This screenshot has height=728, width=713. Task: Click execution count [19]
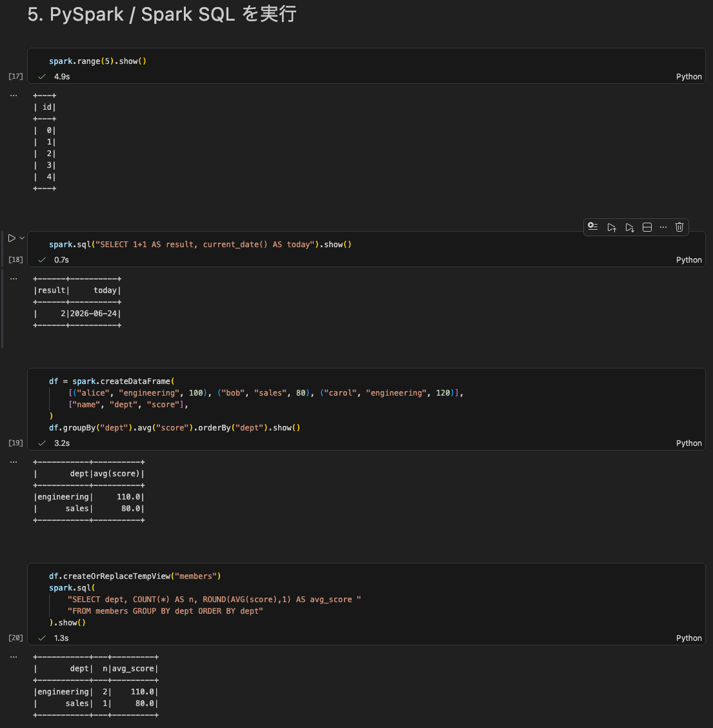[x=15, y=443]
